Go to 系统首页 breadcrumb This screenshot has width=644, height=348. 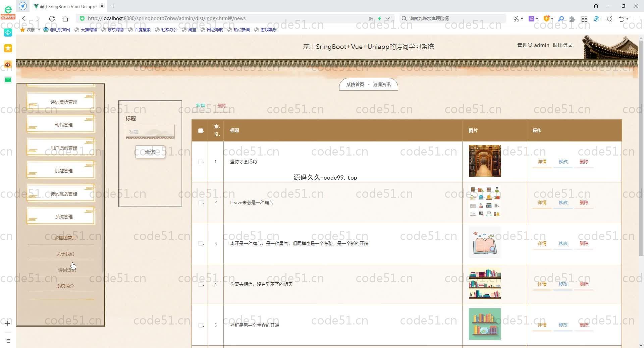pyautogui.click(x=355, y=84)
